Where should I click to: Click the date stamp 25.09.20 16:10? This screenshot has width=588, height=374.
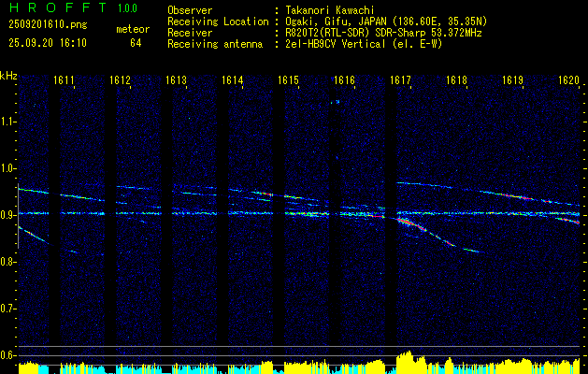48,43
